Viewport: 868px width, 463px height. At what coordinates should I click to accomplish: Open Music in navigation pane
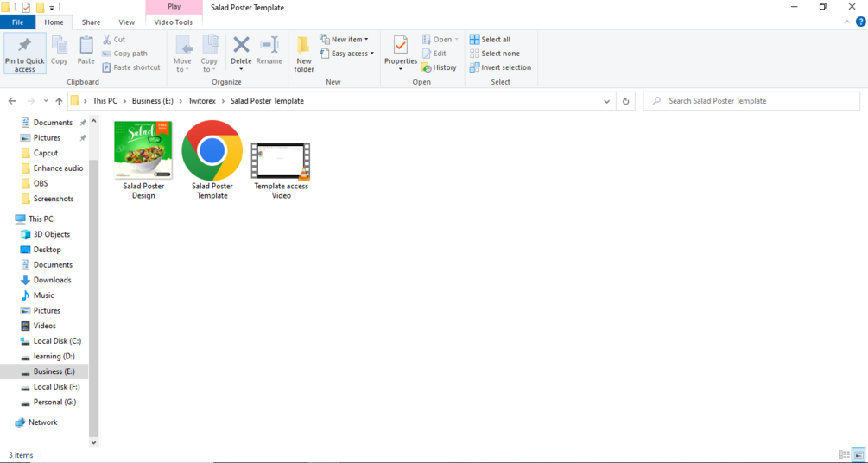pyautogui.click(x=44, y=295)
